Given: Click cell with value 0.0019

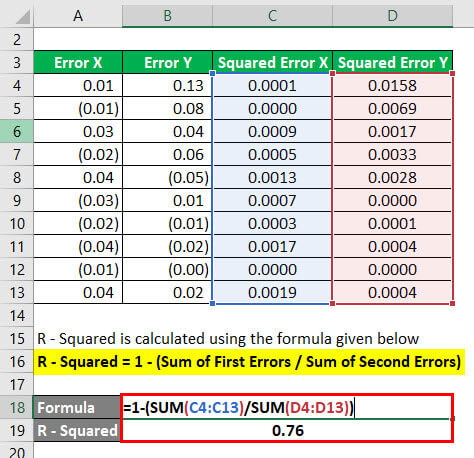Looking at the screenshot, I should coord(272,292).
